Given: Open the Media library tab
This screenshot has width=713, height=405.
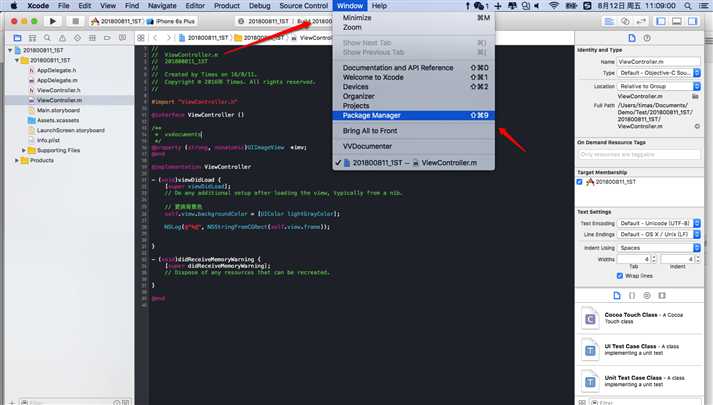Looking at the screenshot, I should tap(662, 295).
